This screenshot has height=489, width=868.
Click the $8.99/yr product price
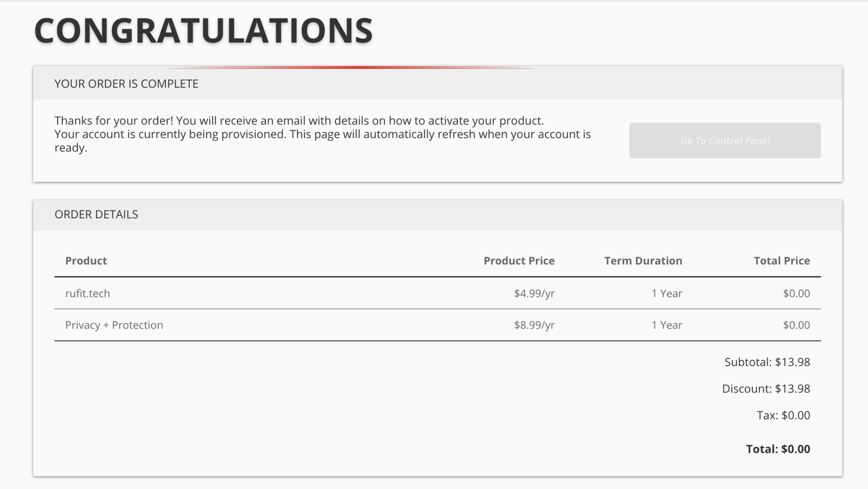(534, 325)
